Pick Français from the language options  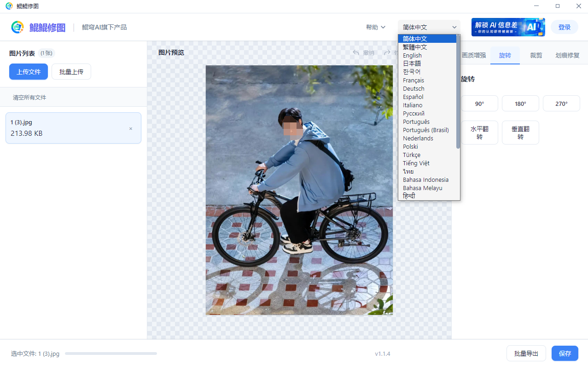click(413, 80)
